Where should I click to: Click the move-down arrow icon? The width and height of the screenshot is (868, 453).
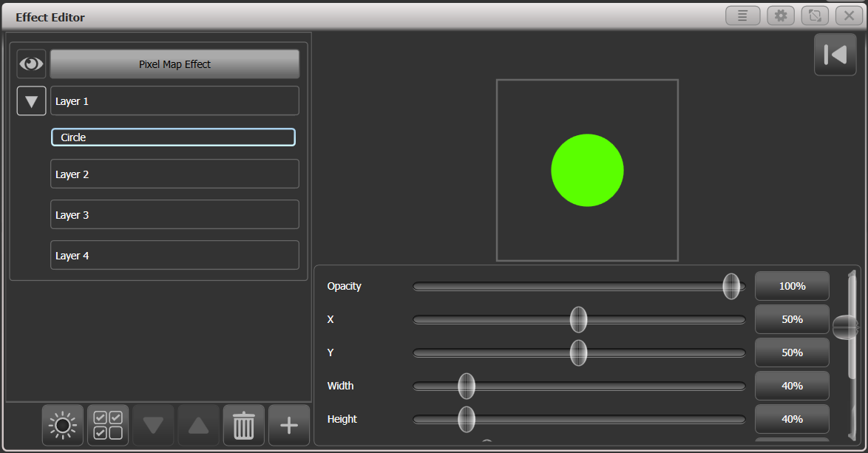[x=153, y=425]
